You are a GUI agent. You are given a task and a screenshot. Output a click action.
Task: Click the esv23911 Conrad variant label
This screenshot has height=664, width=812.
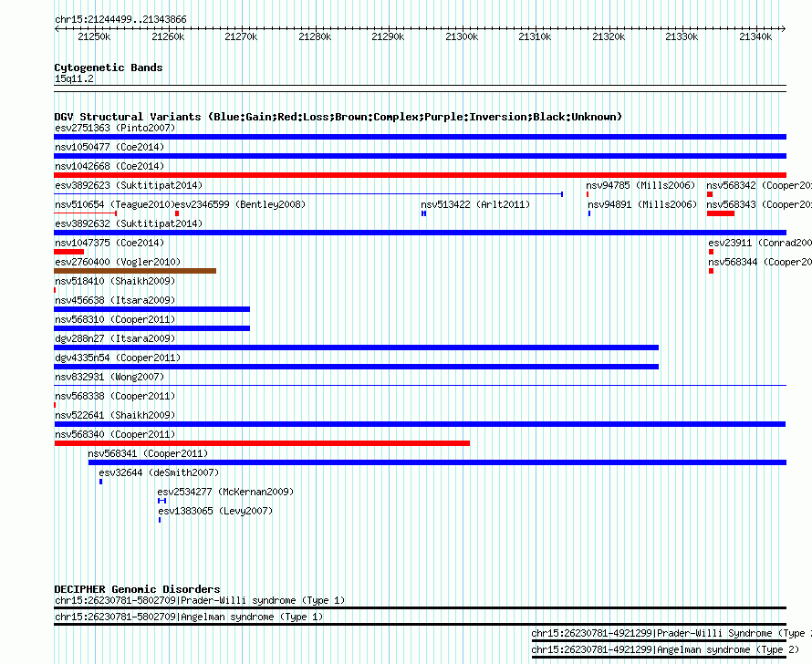(x=760, y=243)
